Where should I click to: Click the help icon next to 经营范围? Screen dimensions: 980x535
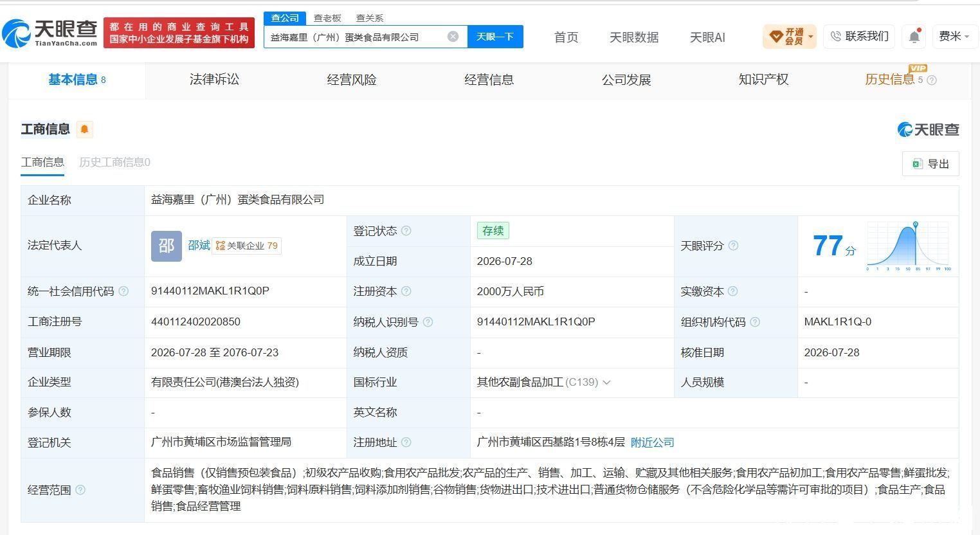pos(80,490)
